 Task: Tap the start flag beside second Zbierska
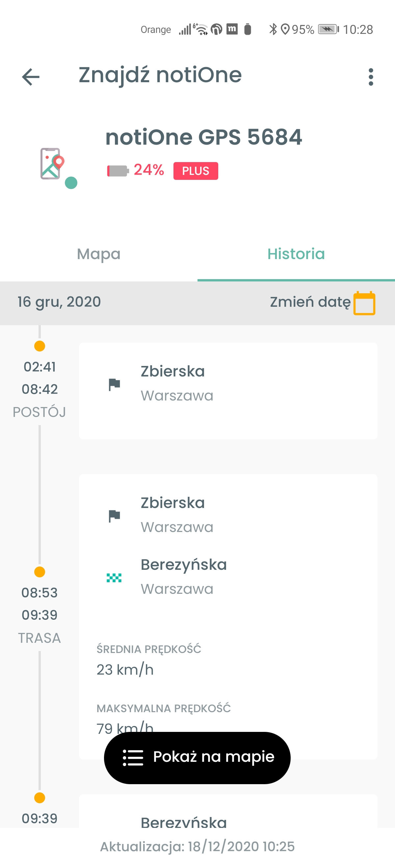(114, 516)
